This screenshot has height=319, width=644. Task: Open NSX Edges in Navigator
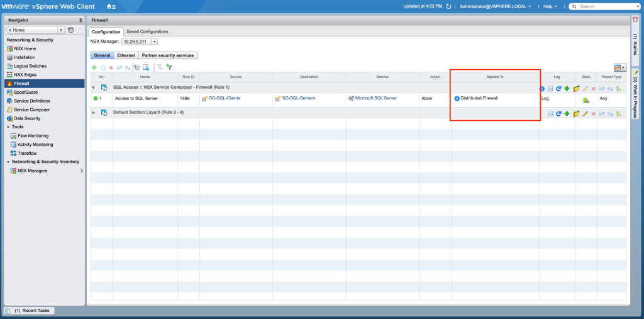[25, 75]
